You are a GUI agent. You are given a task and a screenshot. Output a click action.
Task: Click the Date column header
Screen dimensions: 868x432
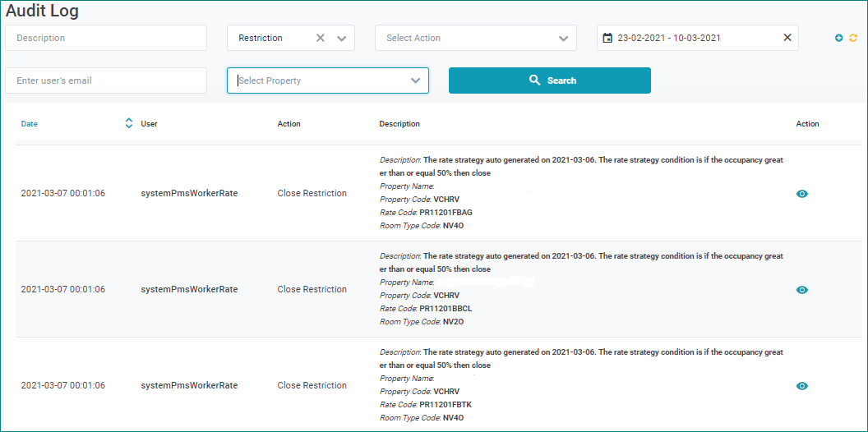[30, 124]
